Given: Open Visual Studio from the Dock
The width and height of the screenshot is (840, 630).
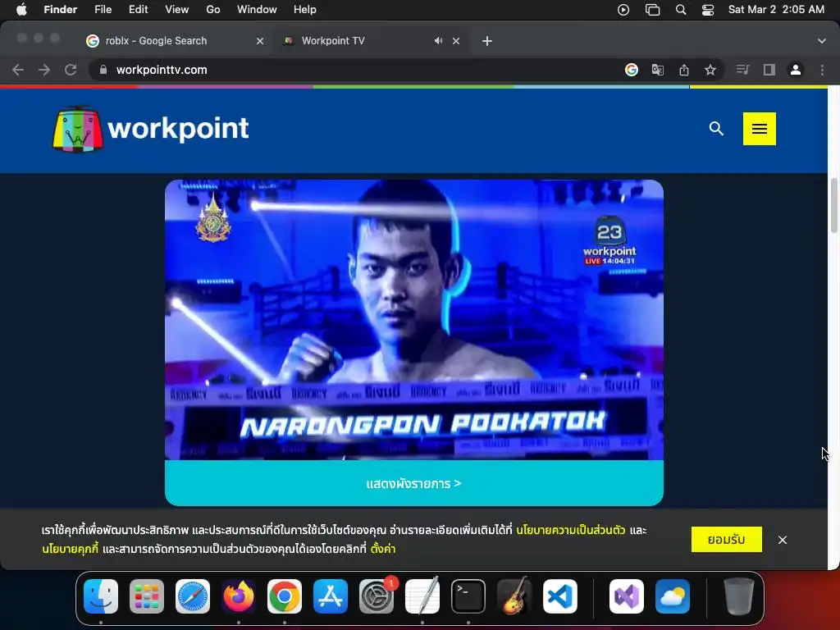Looking at the screenshot, I should 627,596.
